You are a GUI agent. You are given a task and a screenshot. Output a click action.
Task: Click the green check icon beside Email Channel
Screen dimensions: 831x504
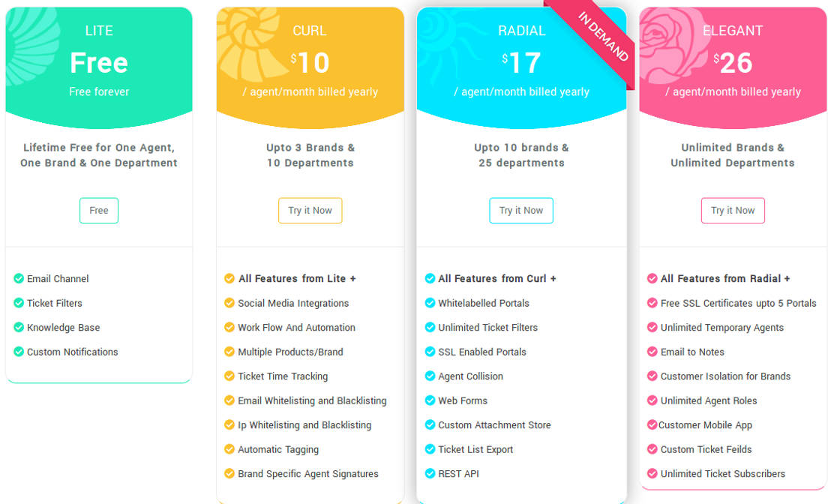tap(19, 278)
